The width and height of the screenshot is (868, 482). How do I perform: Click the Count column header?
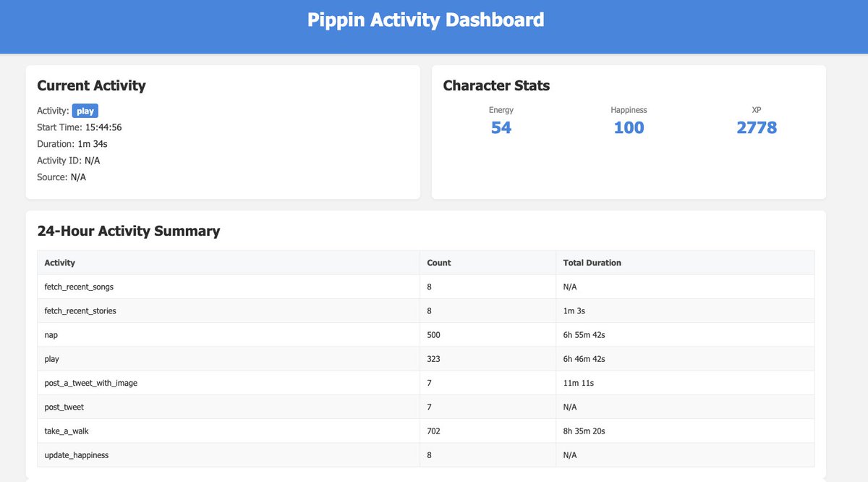pos(438,262)
